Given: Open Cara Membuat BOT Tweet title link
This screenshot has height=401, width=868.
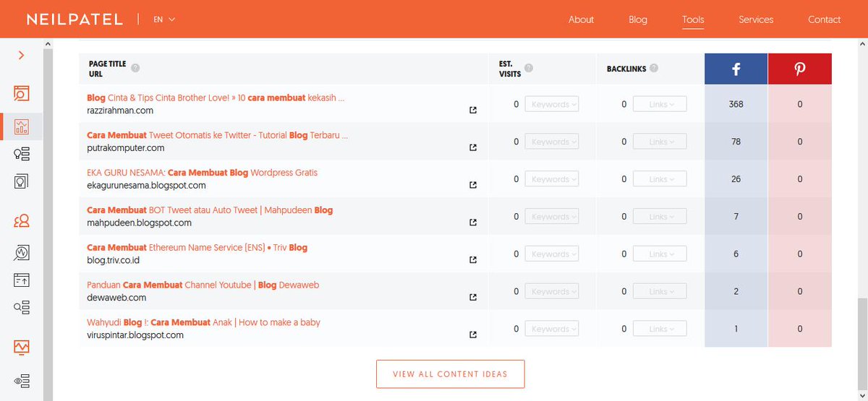Looking at the screenshot, I should tap(210, 210).
